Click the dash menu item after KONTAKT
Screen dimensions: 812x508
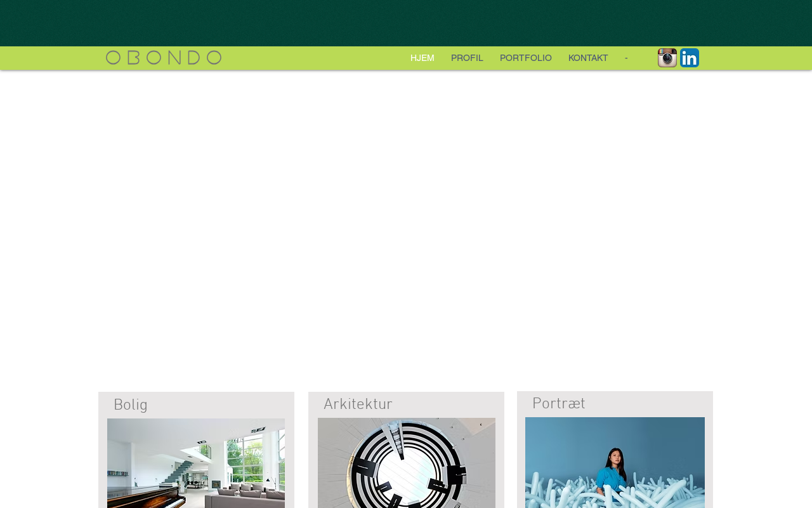(626, 58)
